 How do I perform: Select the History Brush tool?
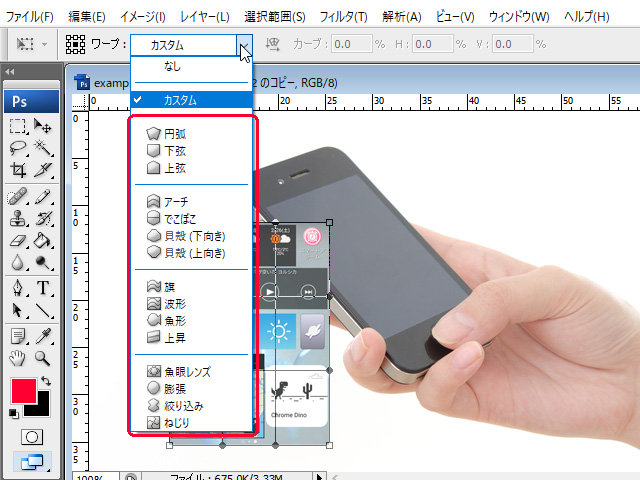pyautogui.click(x=43, y=218)
